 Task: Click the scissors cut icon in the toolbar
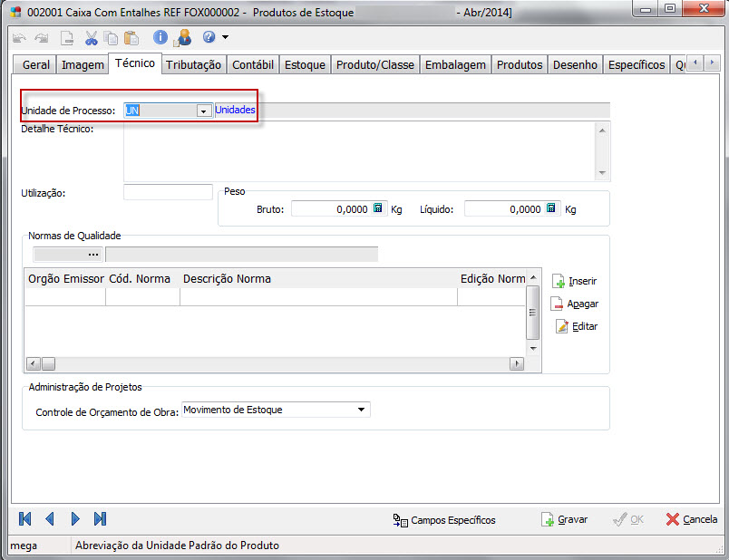(92, 38)
